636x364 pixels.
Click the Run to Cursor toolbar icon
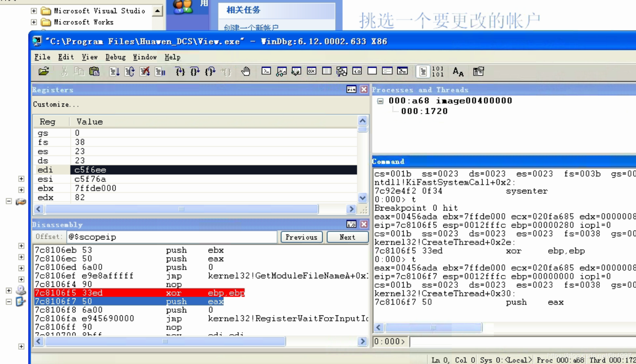[226, 72]
